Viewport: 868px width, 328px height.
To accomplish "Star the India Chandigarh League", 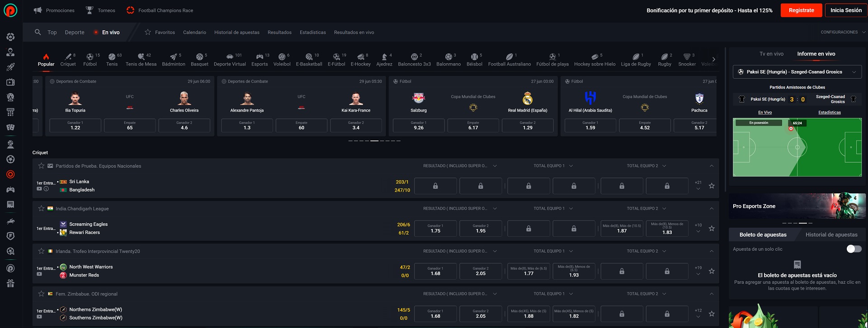I will 41,208.
